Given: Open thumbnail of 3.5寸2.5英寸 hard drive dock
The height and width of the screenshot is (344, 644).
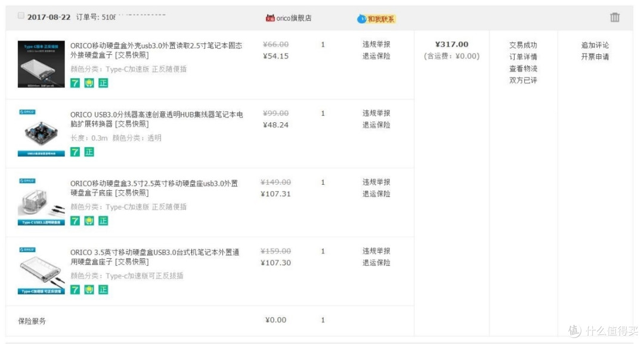Looking at the screenshot, I should coord(41,202).
